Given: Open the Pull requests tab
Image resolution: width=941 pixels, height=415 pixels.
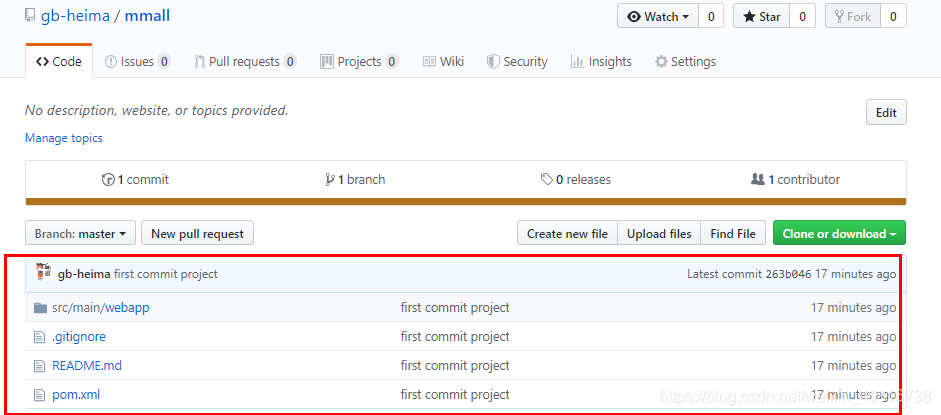Looking at the screenshot, I should pos(245,61).
